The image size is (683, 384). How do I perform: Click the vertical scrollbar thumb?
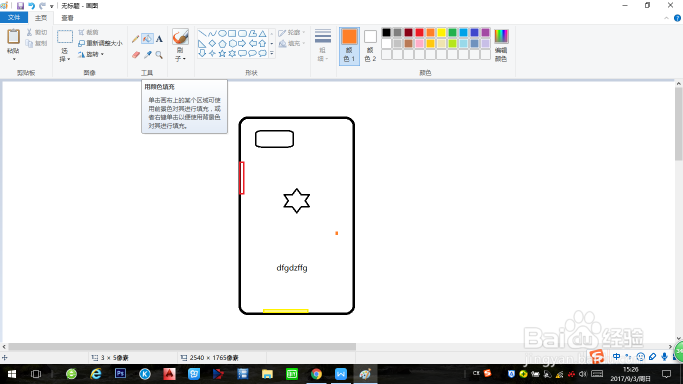click(x=679, y=124)
